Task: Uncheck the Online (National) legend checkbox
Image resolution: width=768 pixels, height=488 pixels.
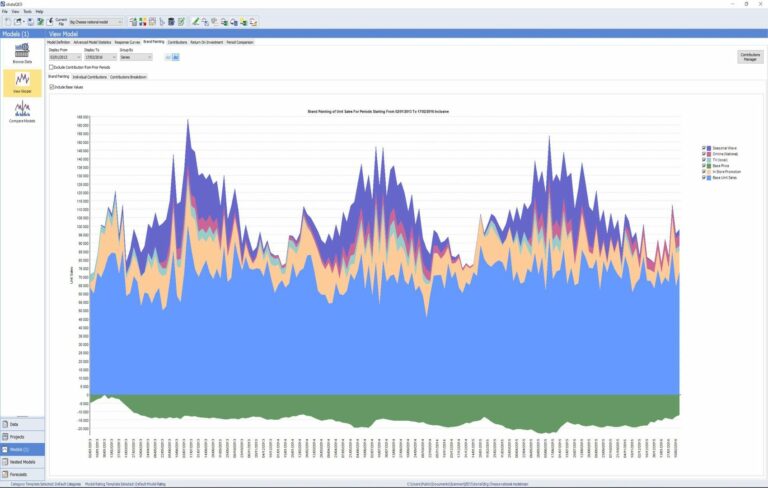Action: [x=704, y=154]
